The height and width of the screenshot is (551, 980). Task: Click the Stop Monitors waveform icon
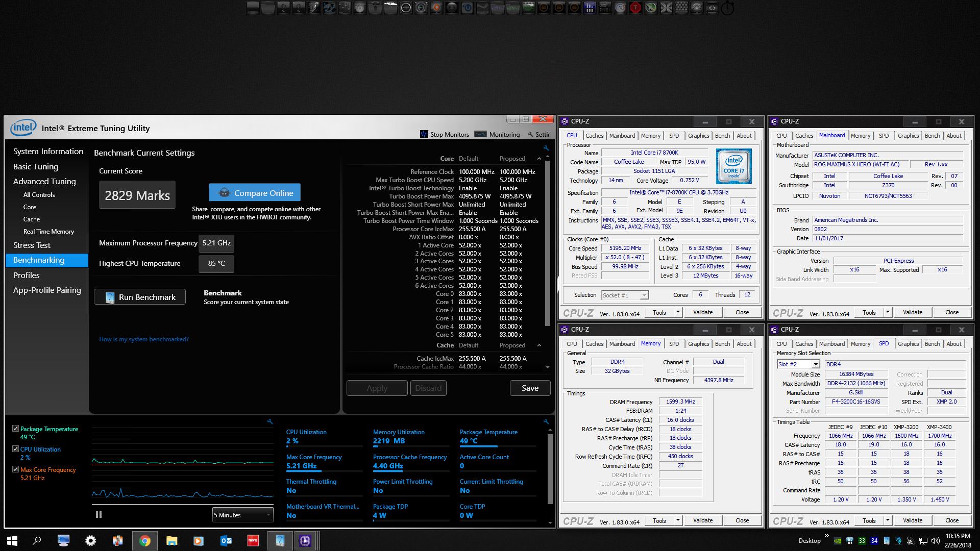coord(424,134)
